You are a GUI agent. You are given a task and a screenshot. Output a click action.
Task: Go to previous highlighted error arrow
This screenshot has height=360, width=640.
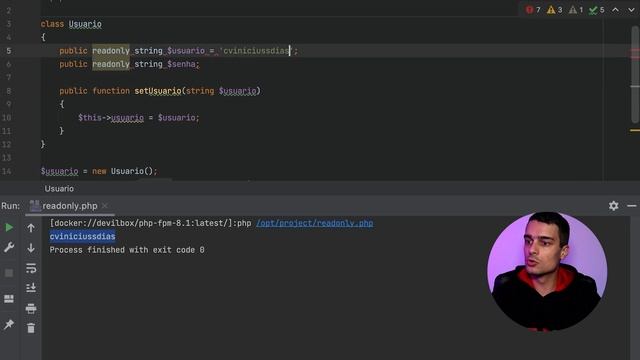[615, 10]
